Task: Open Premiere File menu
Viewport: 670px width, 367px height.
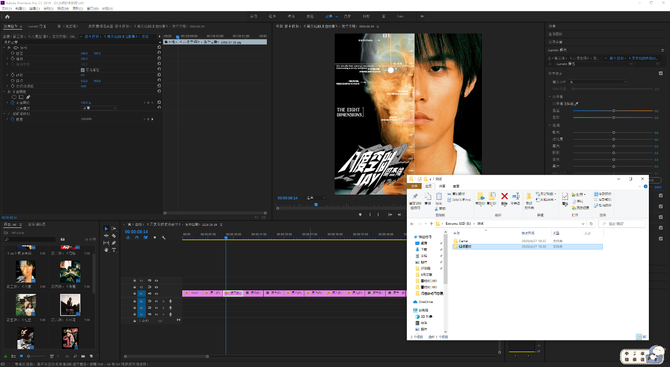Action: coord(7,8)
